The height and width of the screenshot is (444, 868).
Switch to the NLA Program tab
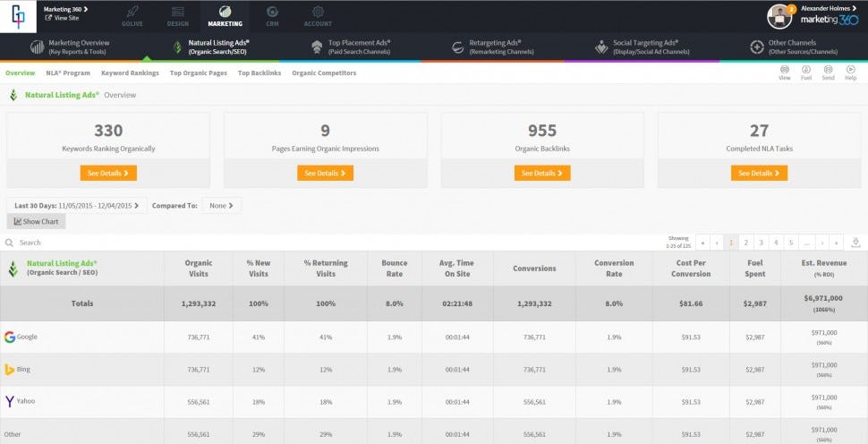(68, 73)
